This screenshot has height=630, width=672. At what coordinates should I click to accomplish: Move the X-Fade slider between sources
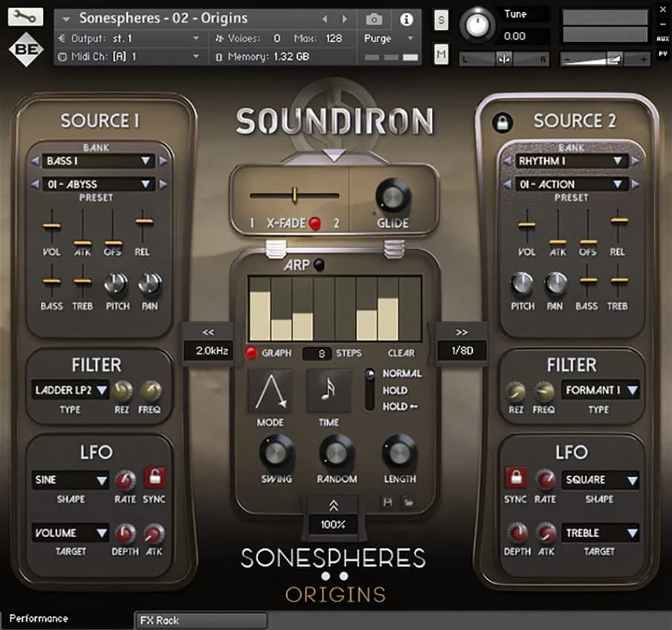[x=295, y=195]
